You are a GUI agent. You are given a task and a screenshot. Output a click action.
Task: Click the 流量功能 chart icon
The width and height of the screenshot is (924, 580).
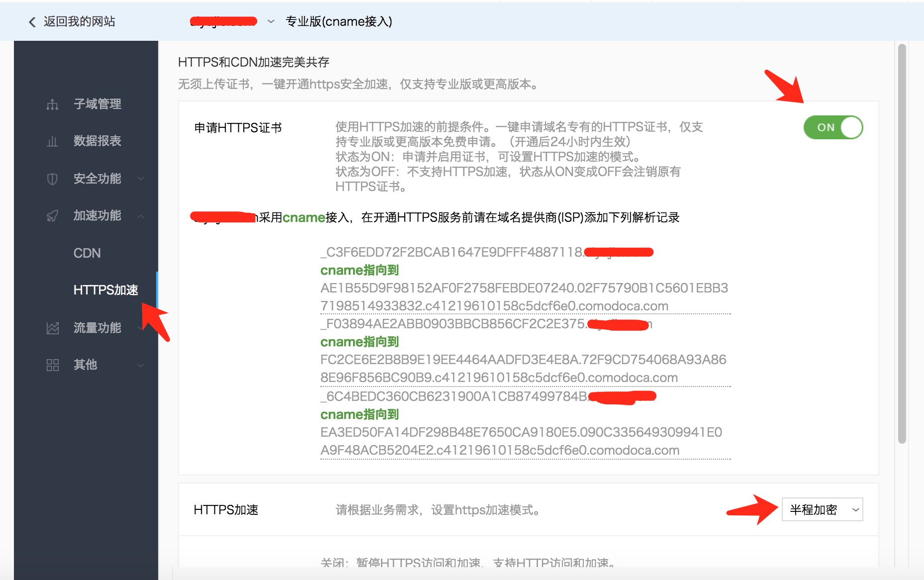click(52, 328)
